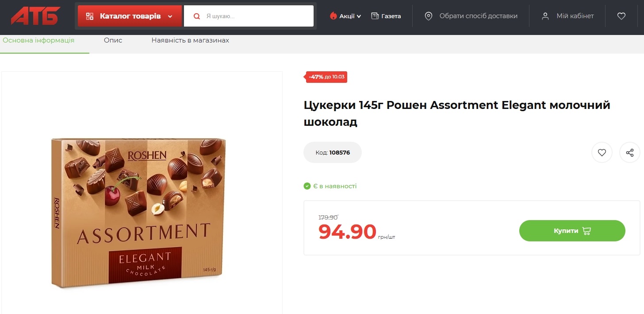
Task: Click the user profile icon
Action: pyautogui.click(x=545, y=16)
